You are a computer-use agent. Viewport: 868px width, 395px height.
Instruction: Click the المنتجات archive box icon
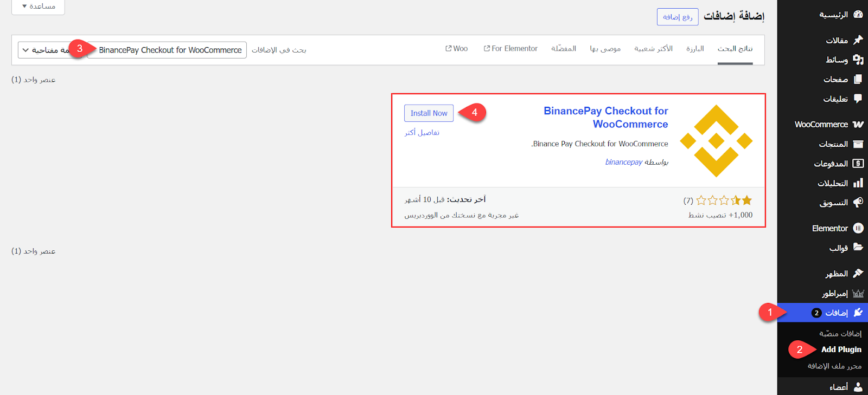(858, 144)
